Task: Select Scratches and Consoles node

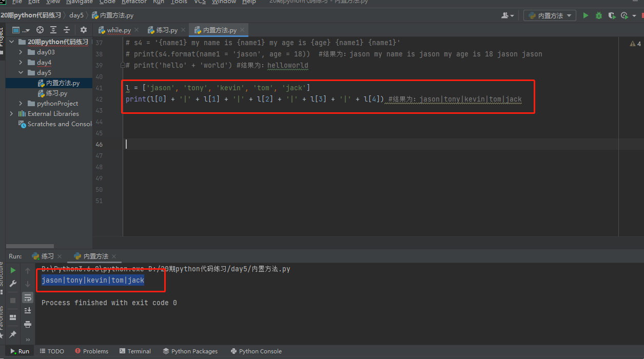Action: 56,124
